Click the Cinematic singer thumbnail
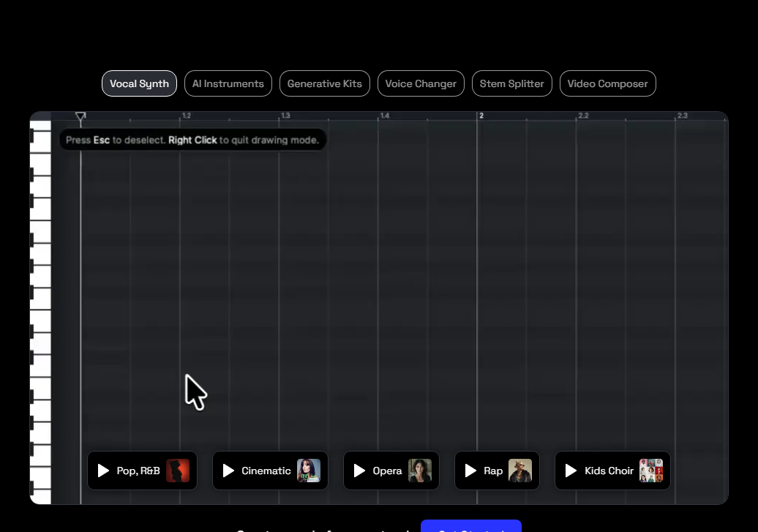The width and height of the screenshot is (758, 532). (x=309, y=471)
